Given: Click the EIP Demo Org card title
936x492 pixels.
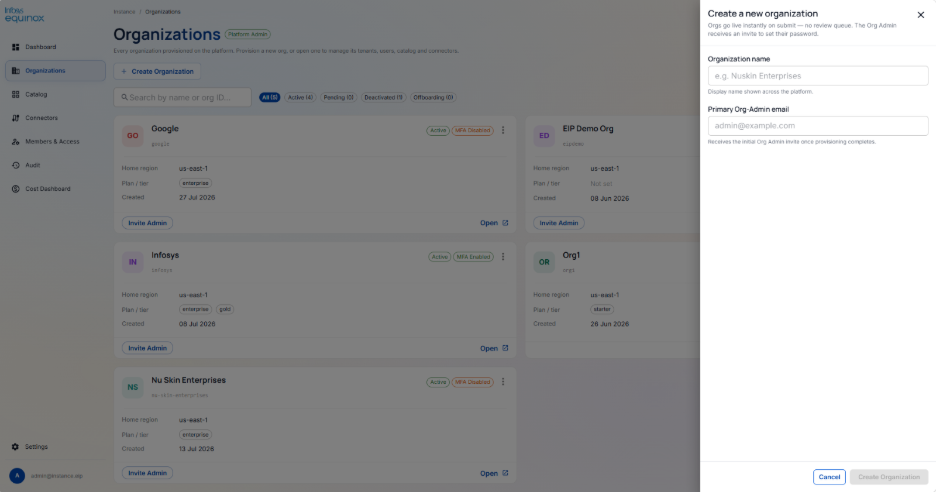Looking at the screenshot, I should 588,128.
